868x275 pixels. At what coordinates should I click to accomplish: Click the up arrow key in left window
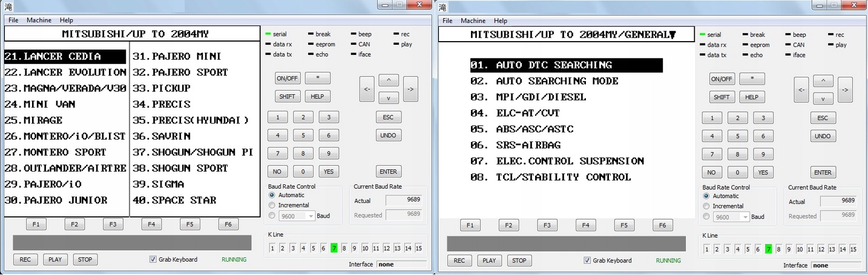(x=388, y=80)
